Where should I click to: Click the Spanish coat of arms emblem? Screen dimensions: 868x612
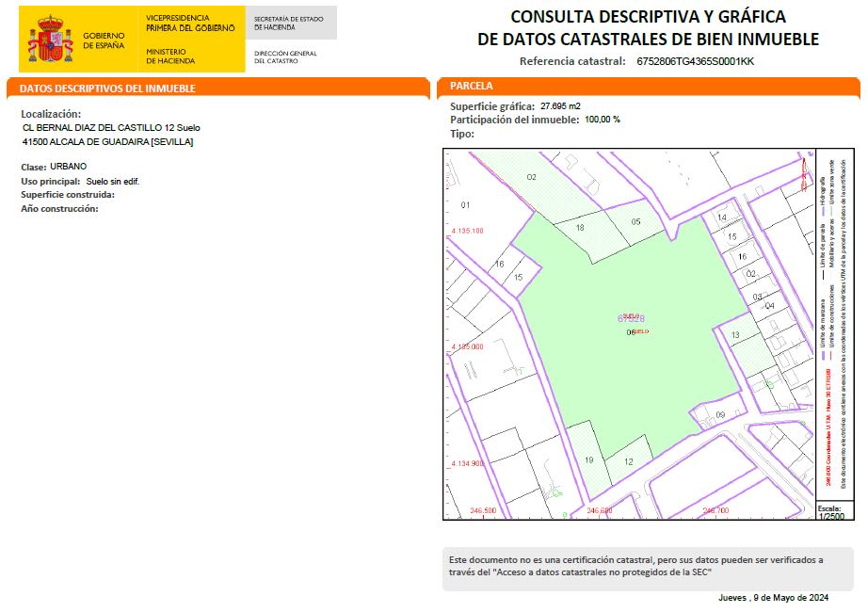tap(50, 40)
